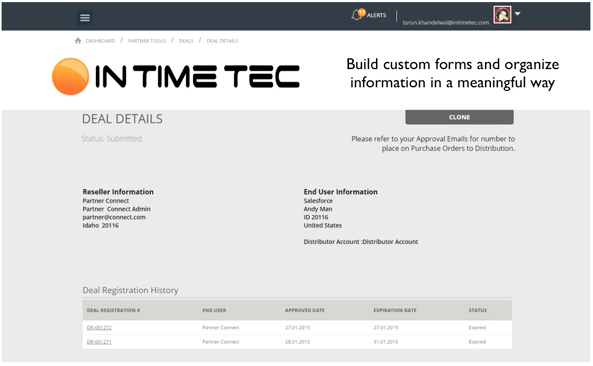Click DEAL DETAILS breadcrumb
The width and height of the screenshot is (593, 366).
(x=222, y=41)
